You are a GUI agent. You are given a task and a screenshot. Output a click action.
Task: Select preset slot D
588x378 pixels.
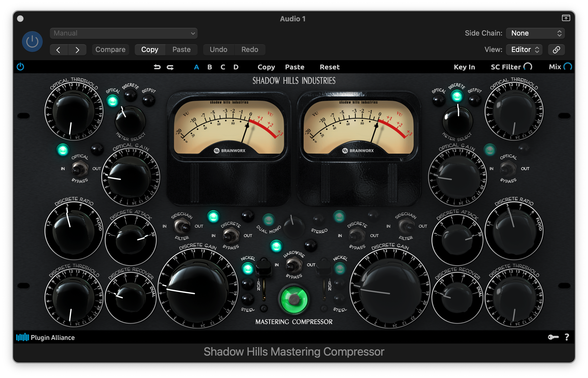[x=236, y=67]
